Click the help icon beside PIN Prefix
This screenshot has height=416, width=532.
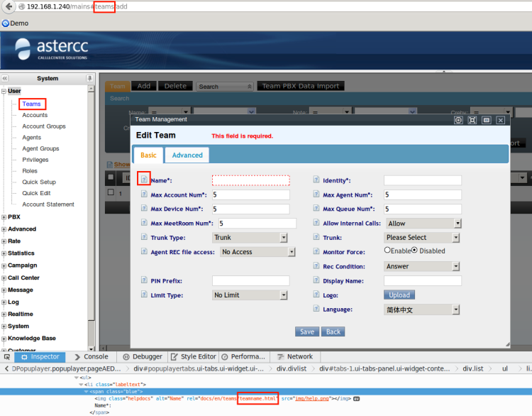144,281
